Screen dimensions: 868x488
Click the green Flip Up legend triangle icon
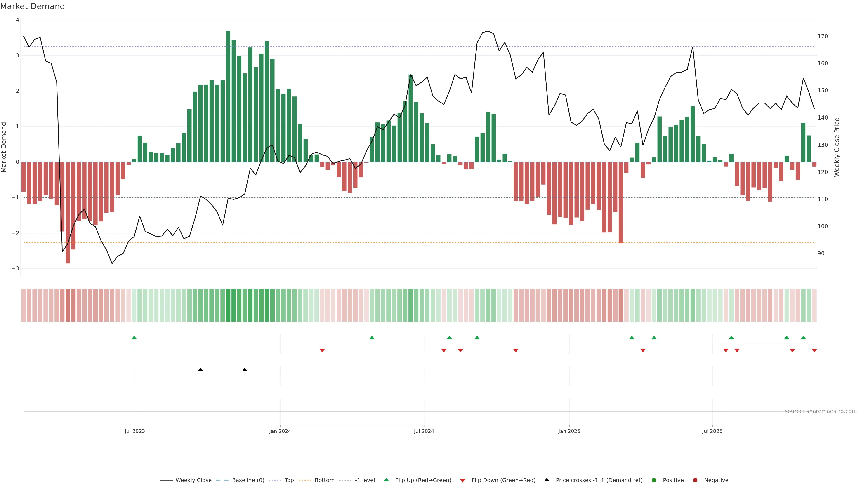tap(387, 480)
